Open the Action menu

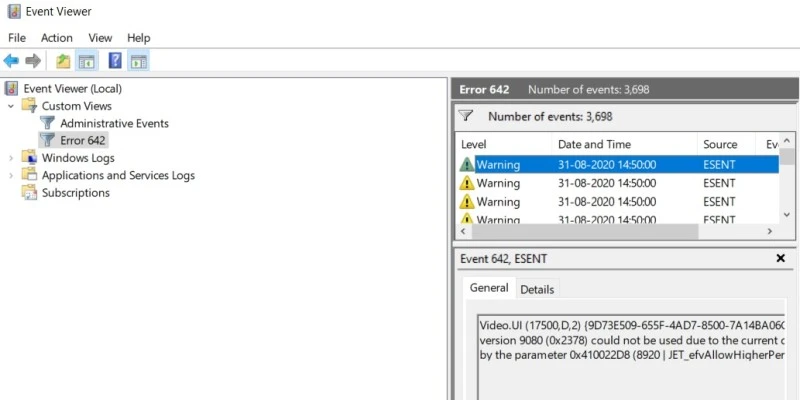[x=57, y=37]
